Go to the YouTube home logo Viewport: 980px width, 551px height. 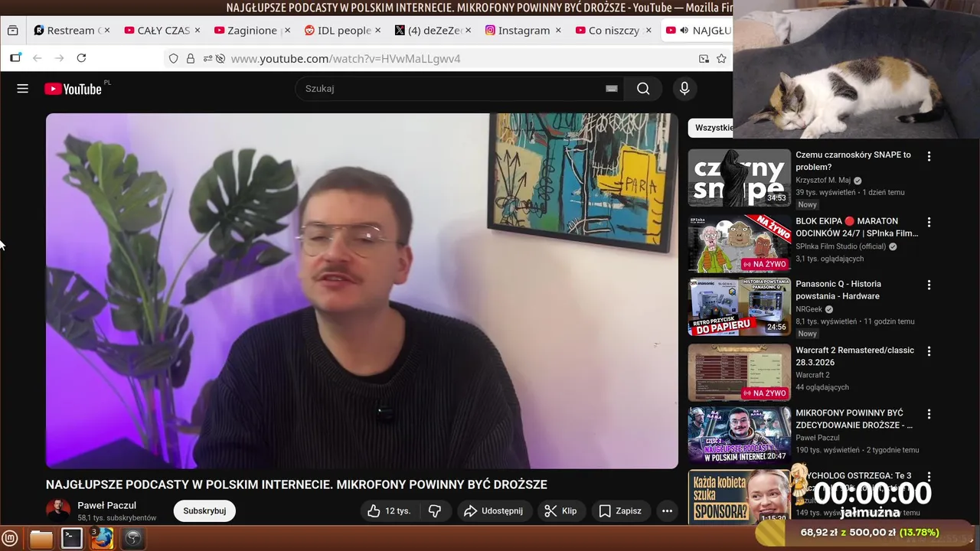73,89
